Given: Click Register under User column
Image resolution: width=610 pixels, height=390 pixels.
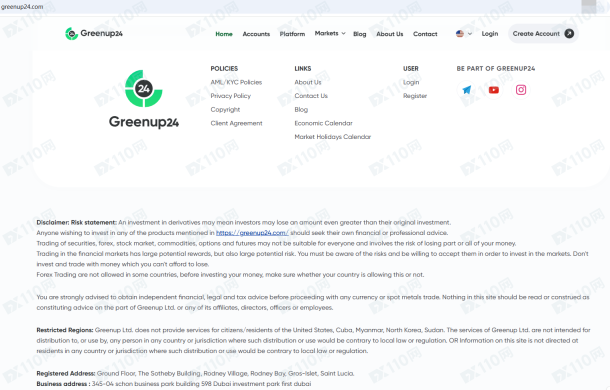Looking at the screenshot, I should pyautogui.click(x=415, y=96).
